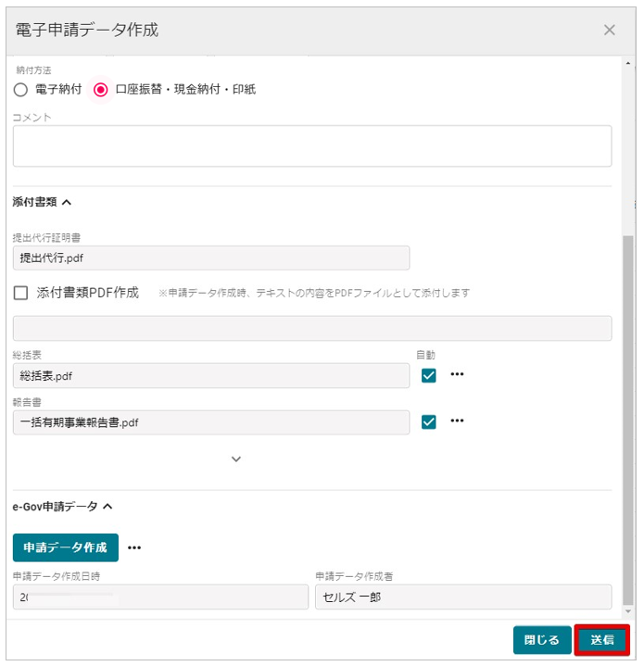Open the more options menu for 総括表

pos(457,374)
